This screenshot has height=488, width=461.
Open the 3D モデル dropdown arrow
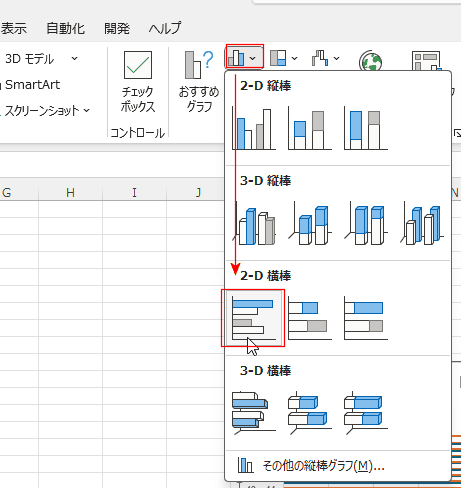(x=74, y=59)
